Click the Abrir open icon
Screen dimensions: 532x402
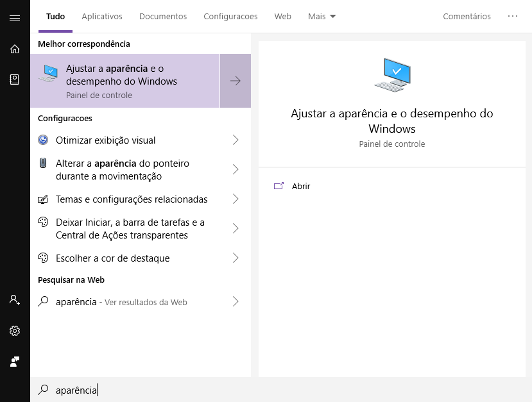coord(279,186)
